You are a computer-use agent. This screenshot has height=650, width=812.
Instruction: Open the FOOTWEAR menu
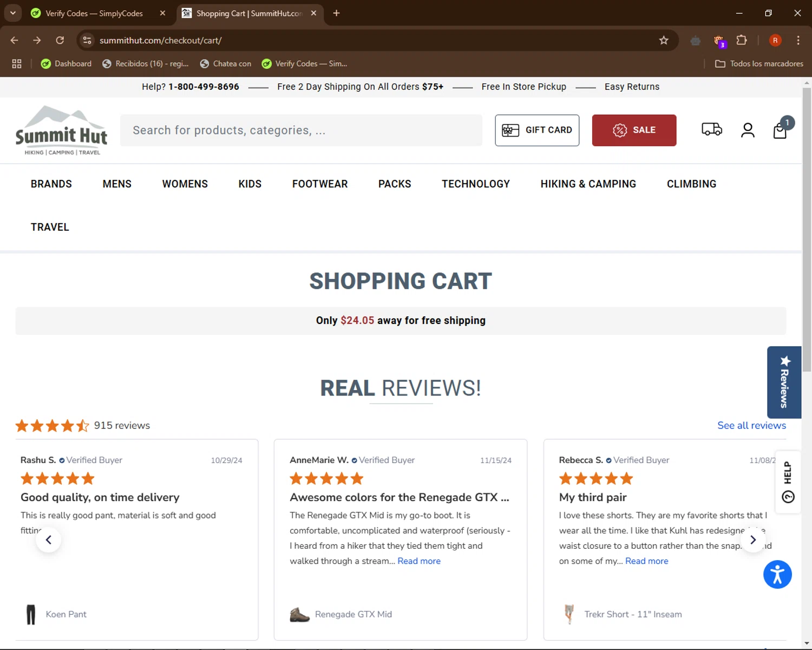(x=320, y=184)
